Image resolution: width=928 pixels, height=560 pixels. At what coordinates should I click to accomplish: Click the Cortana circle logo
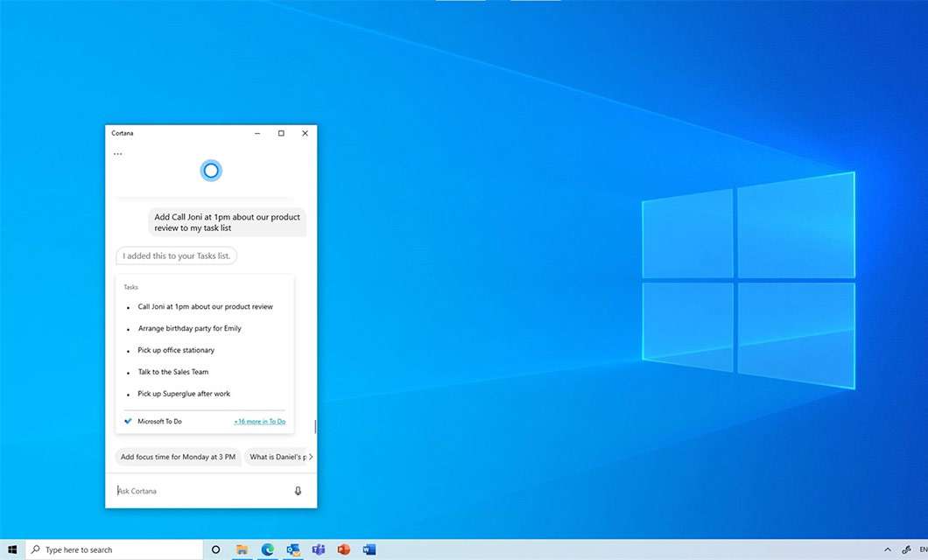tap(211, 171)
